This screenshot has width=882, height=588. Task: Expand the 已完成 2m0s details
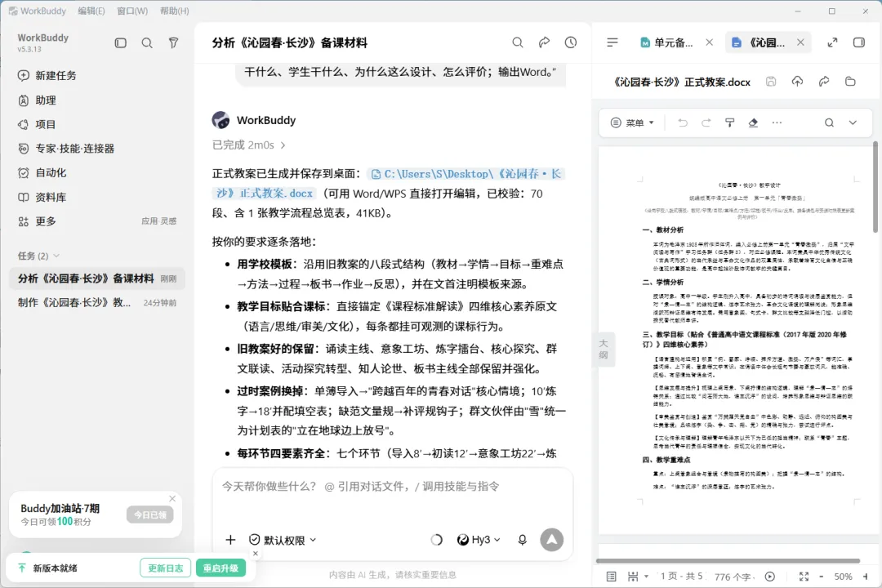(249, 145)
